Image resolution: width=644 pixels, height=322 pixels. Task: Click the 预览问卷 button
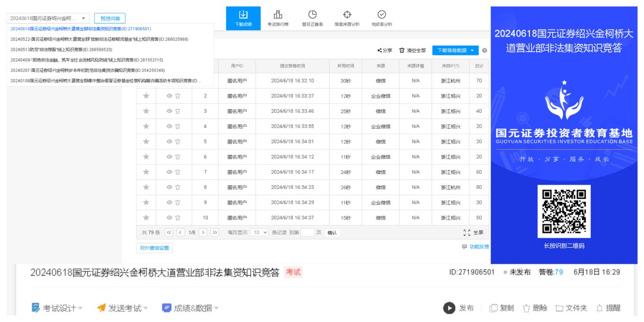pos(110,18)
